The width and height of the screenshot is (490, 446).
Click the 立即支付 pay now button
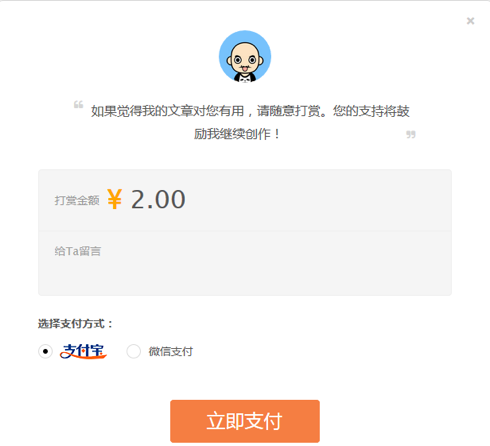(245, 421)
